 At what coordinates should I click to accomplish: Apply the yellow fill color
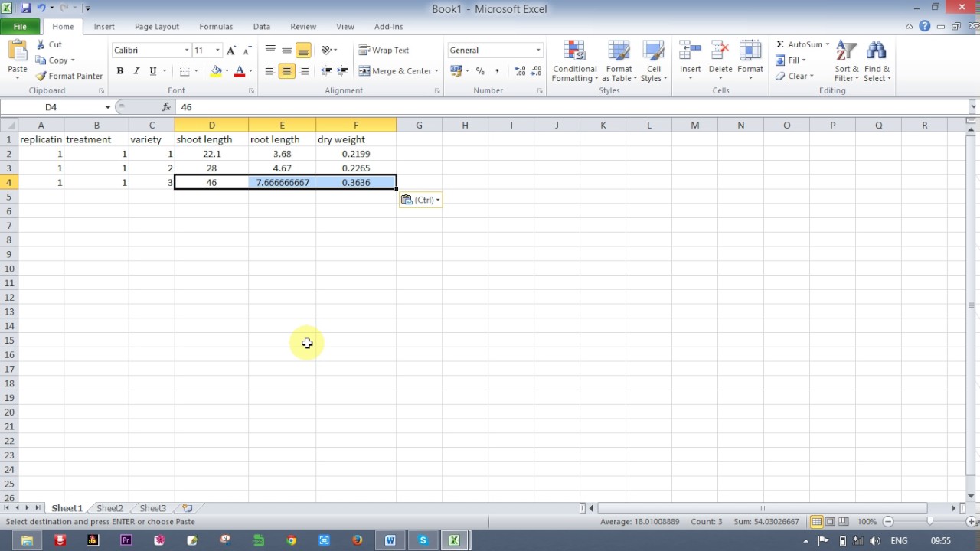click(216, 71)
